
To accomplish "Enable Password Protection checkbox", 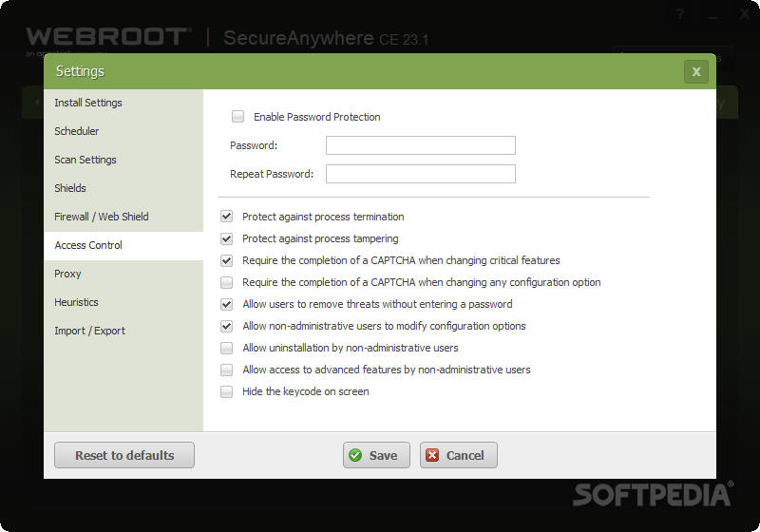I will tap(237, 116).
